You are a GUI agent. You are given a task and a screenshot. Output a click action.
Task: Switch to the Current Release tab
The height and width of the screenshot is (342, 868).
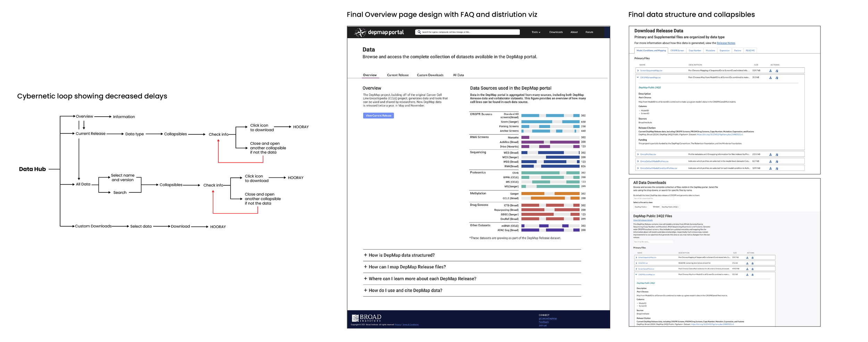[x=398, y=75]
